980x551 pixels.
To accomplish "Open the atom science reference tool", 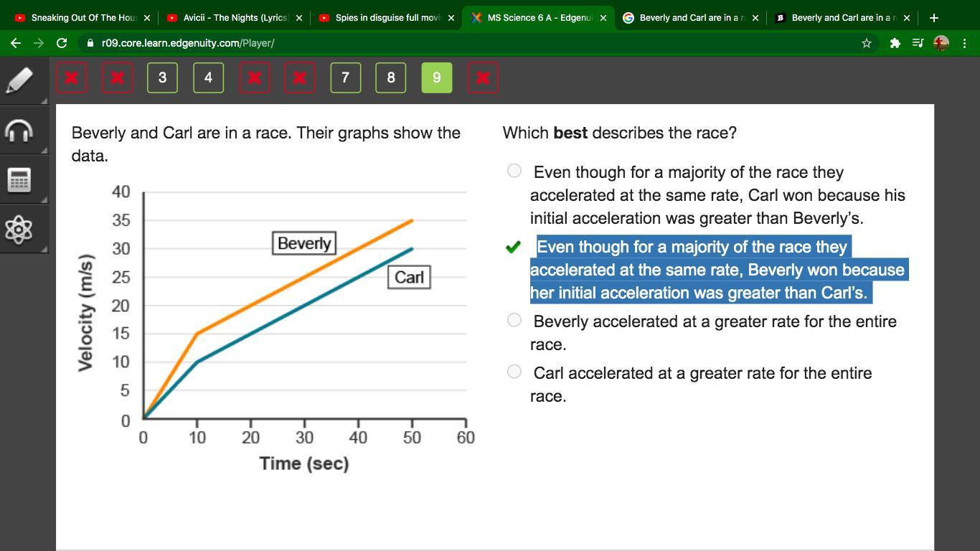I will 19,230.
